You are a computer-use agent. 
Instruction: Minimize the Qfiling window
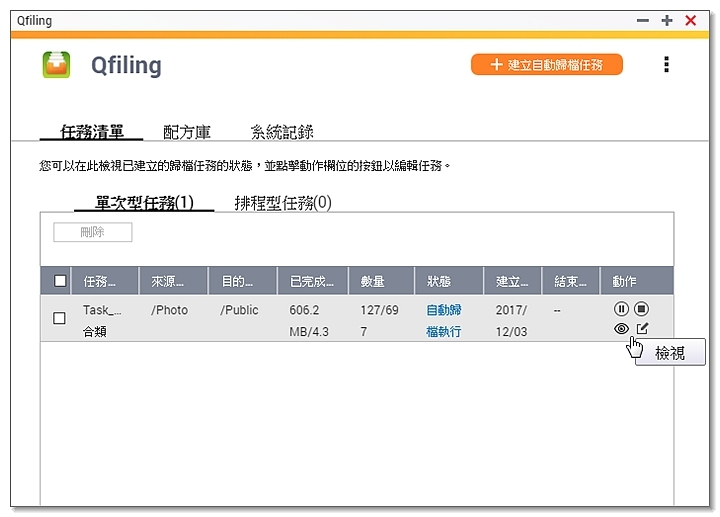643,21
